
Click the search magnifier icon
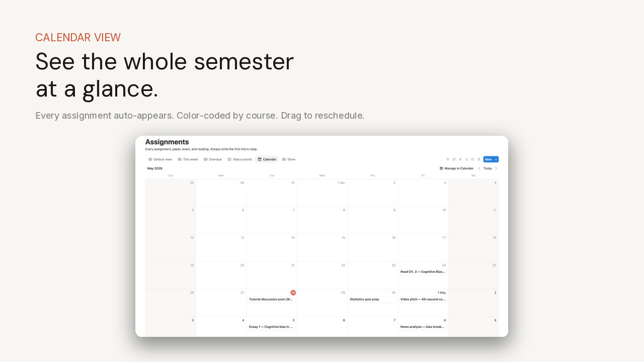point(472,160)
